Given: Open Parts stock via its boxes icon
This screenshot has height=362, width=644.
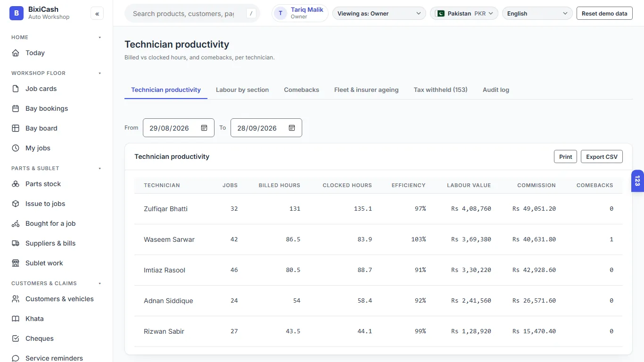Looking at the screenshot, I should (x=16, y=184).
